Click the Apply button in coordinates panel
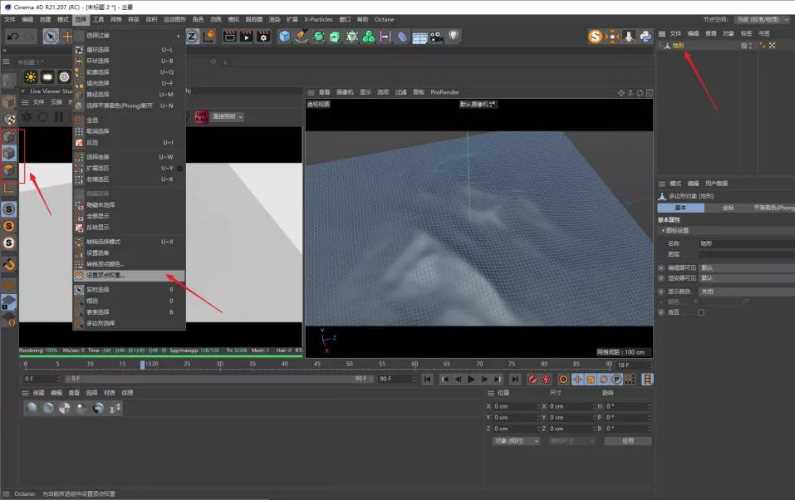This screenshot has width=795, height=500. (x=628, y=441)
